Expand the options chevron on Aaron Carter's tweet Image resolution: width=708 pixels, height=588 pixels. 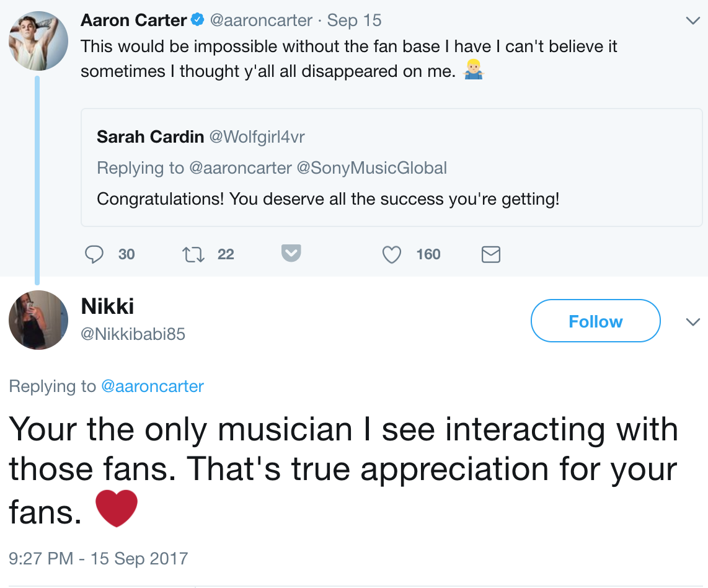tap(693, 20)
